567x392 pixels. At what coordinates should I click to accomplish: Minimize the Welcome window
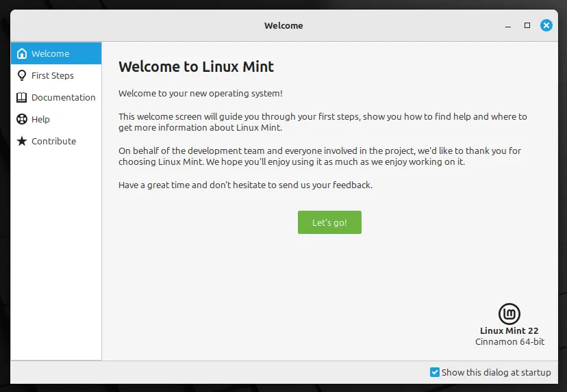tap(508, 25)
